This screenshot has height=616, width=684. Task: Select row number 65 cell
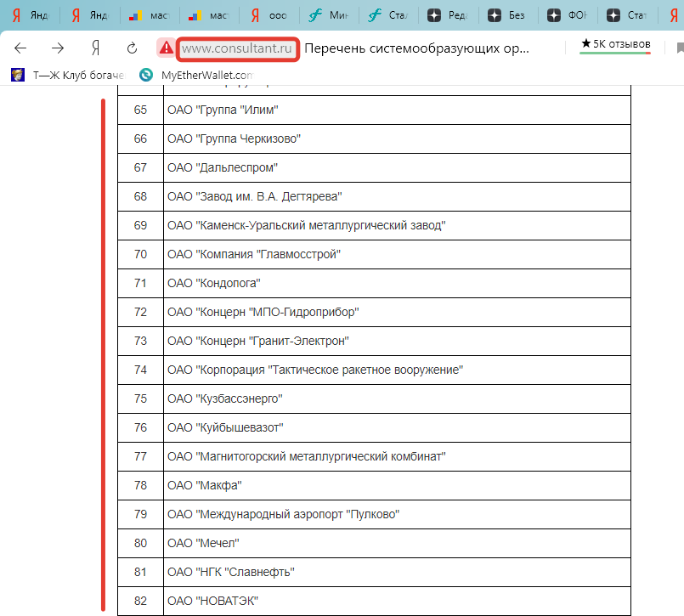(x=140, y=110)
